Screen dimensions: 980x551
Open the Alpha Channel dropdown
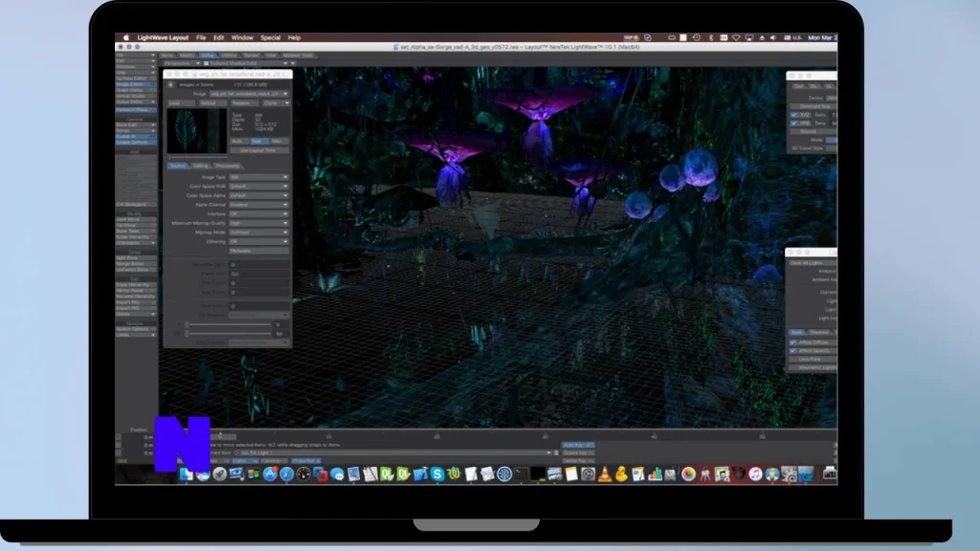258,205
